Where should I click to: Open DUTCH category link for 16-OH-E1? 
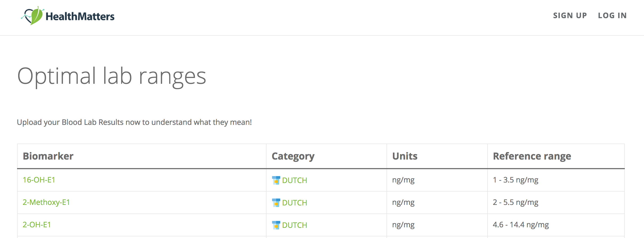click(295, 180)
